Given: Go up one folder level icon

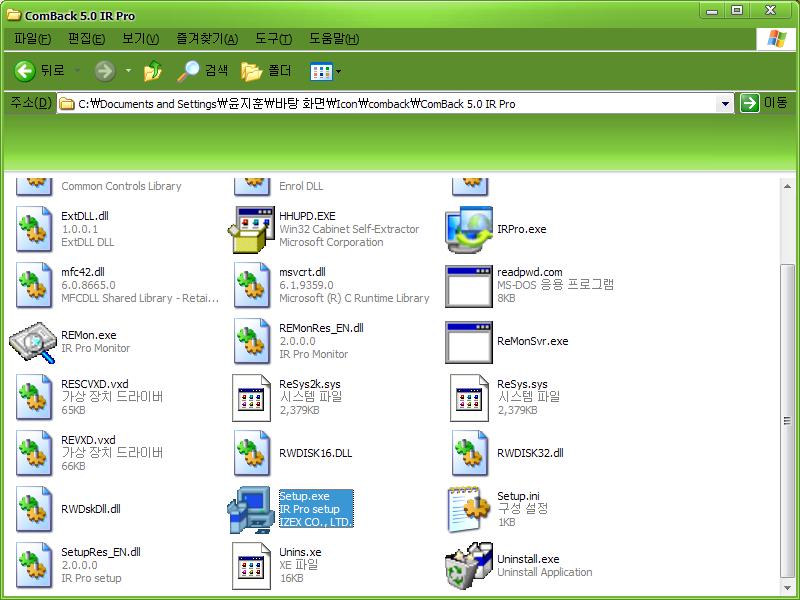Looking at the screenshot, I should point(153,71).
